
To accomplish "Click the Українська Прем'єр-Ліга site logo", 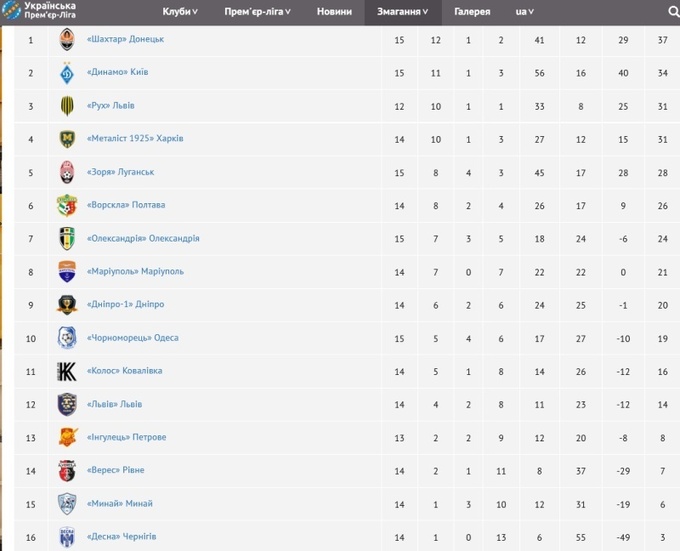I will point(44,12).
